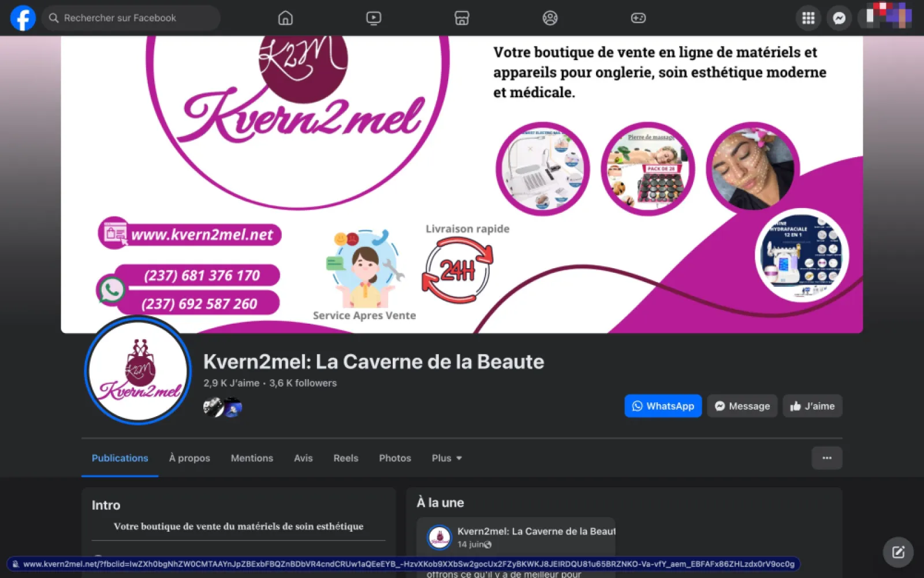The width and height of the screenshot is (924, 578).
Task: Open the featured post date 14 juin
Action: tap(471, 544)
